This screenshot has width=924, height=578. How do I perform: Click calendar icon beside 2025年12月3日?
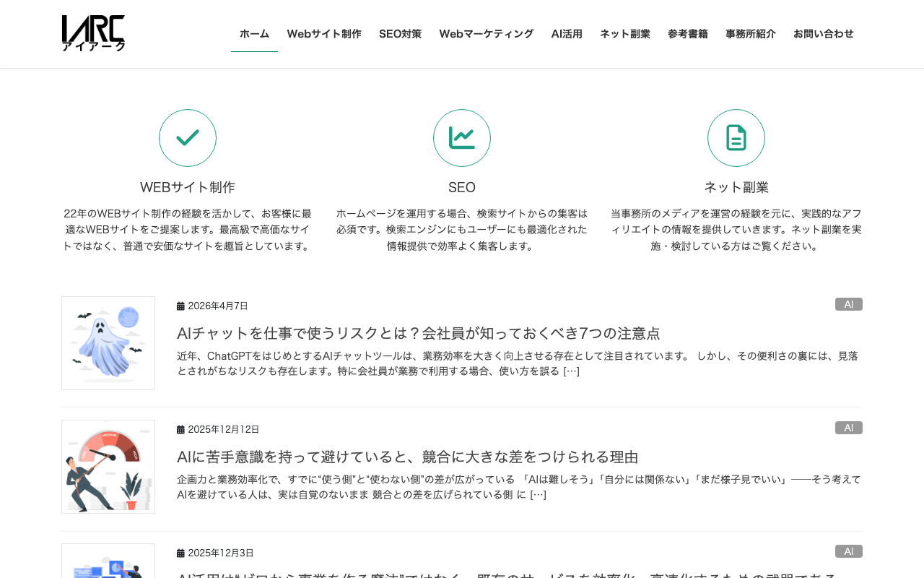[180, 553]
